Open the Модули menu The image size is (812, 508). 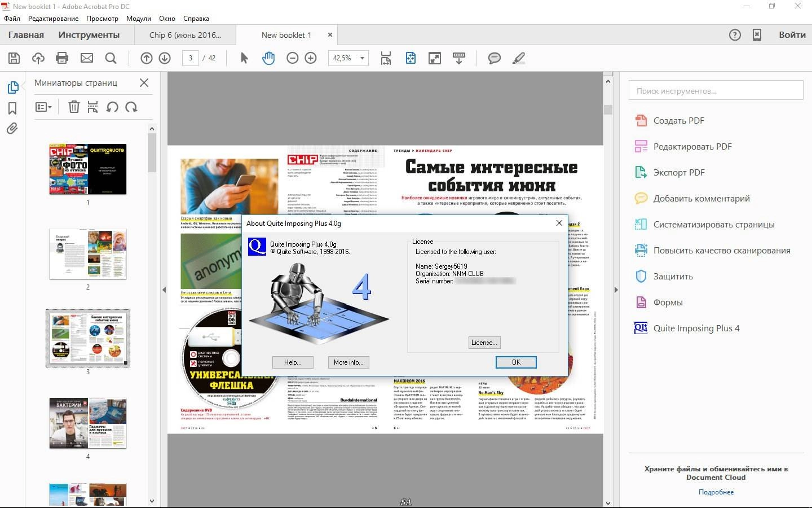[139, 18]
